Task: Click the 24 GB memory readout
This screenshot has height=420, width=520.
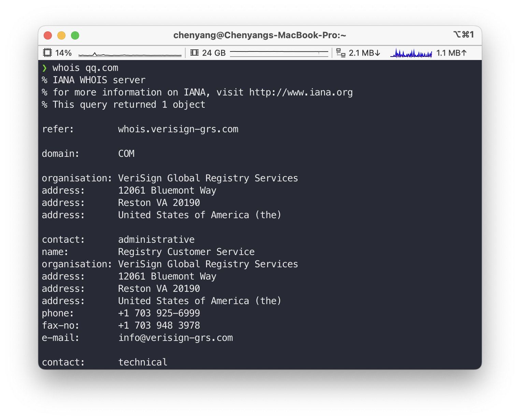Action: [214, 53]
